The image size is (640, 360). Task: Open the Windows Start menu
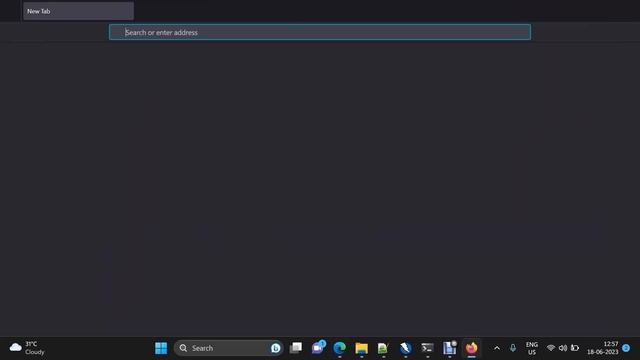click(x=161, y=348)
